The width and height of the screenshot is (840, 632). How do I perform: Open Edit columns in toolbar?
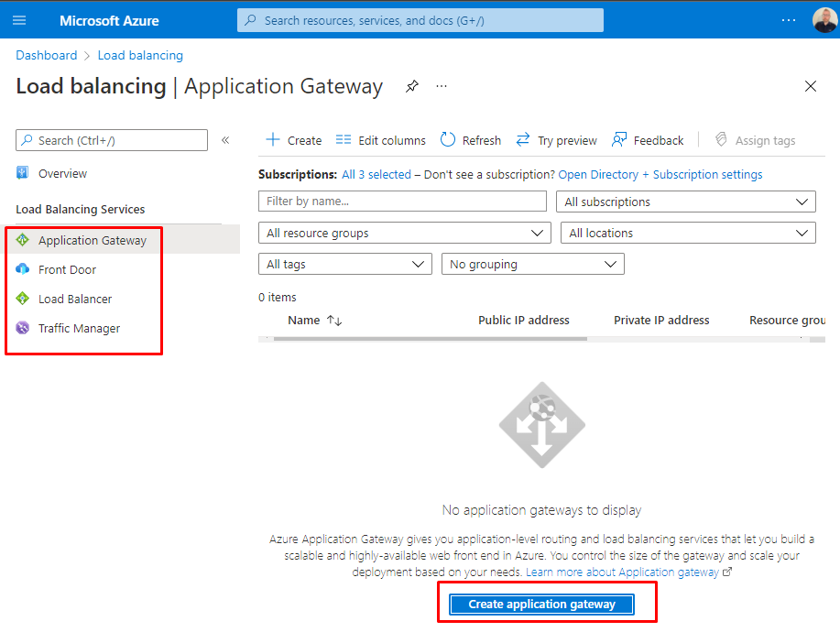381,140
